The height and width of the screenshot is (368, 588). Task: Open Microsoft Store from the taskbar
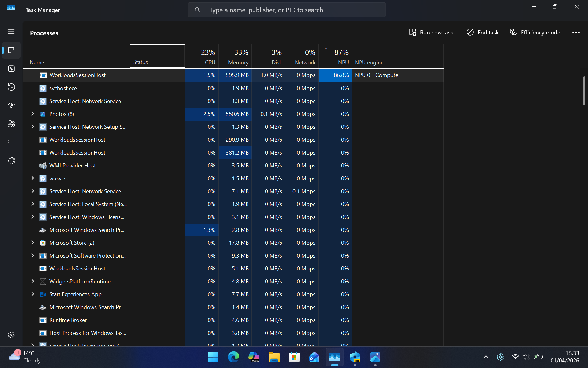pyautogui.click(x=294, y=357)
